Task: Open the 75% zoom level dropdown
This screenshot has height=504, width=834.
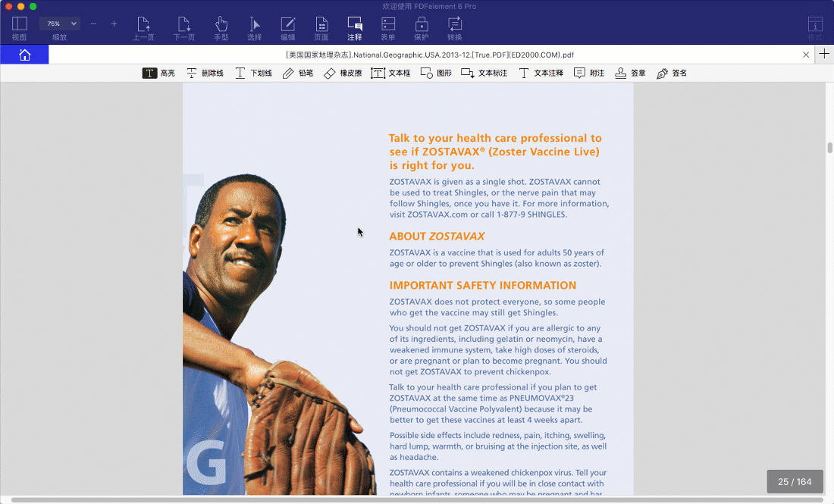Action: click(60, 23)
